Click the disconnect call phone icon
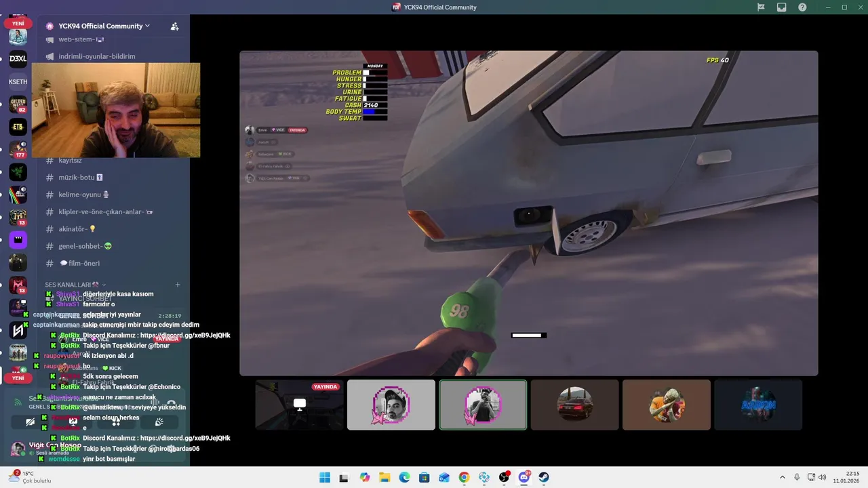The image size is (868, 488). [x=171, y=402]
